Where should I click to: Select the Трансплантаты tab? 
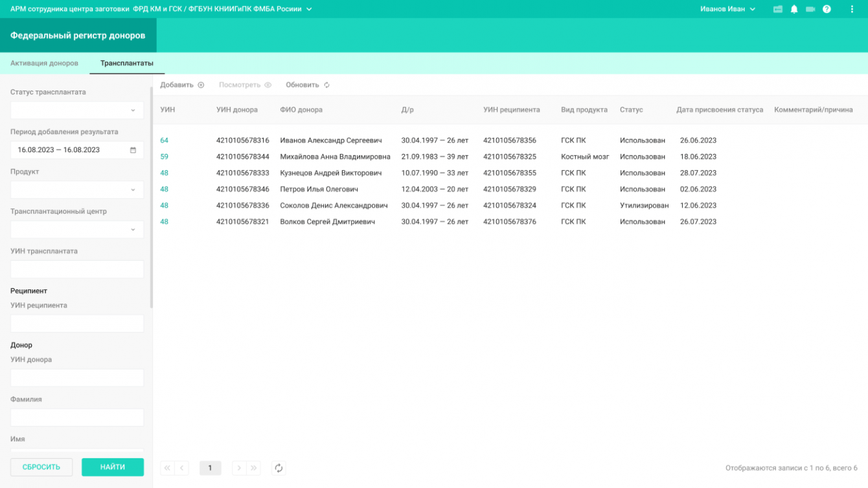point(127,63)
